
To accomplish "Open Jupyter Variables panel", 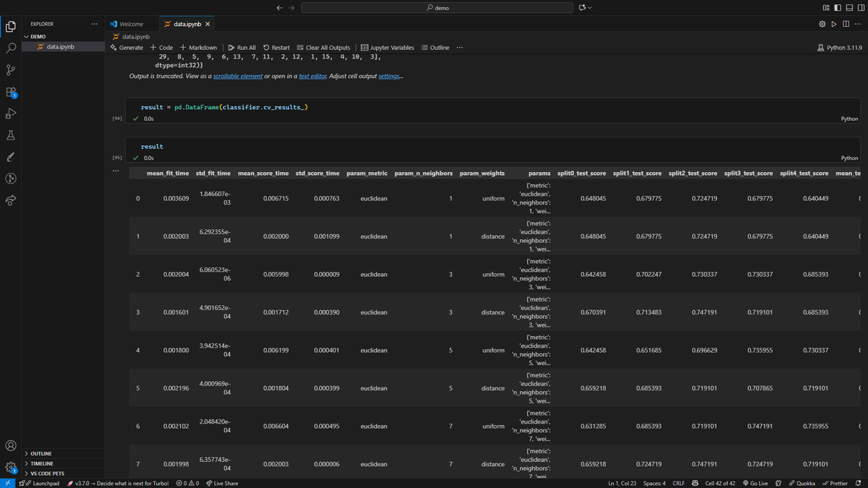I will 388,48.
